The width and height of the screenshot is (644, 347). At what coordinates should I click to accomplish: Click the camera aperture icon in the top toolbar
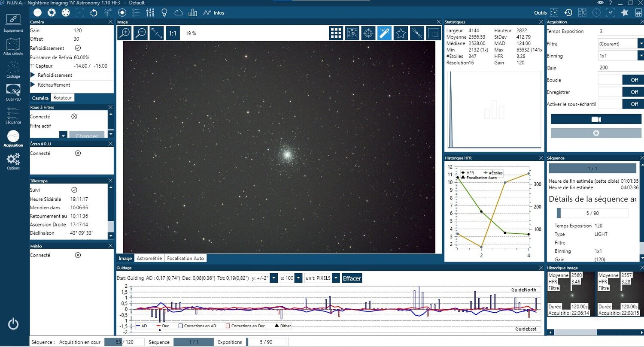click(x=51, y=12)
